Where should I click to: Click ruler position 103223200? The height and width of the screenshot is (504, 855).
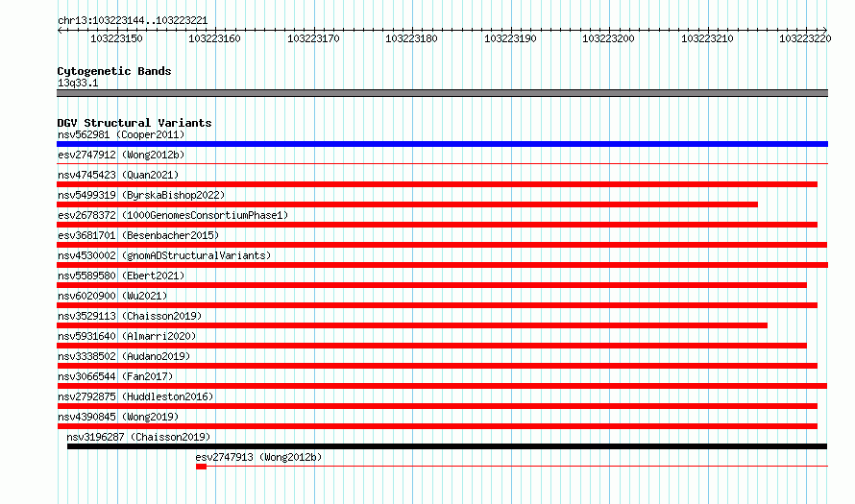(x=608, y=38)
